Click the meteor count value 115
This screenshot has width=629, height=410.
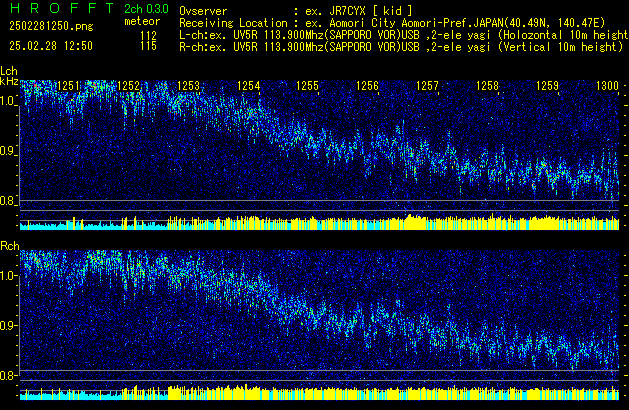[148, 46]
